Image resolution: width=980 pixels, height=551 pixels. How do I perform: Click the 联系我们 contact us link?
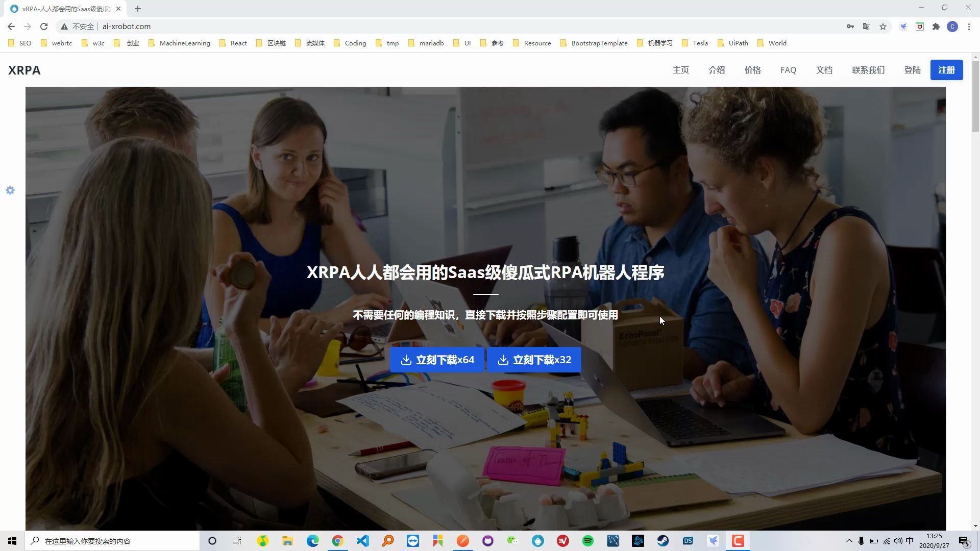tap(868, 70)
